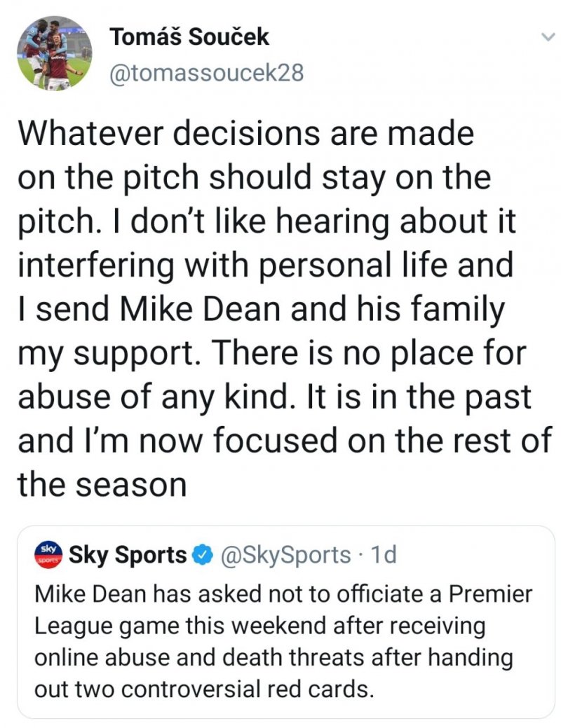This screenshot has height=728, width=561.
Task: Open the Sky Sports account name
Action: (x=128, y=555)
